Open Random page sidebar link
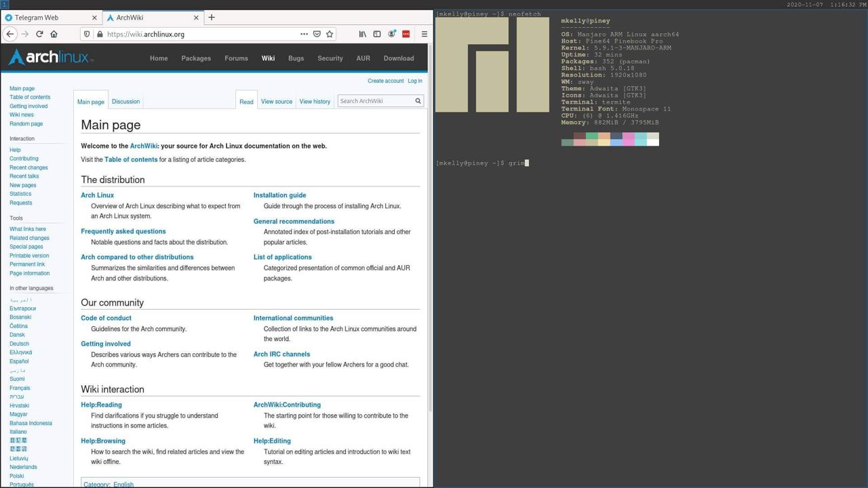This screenshot has height=488, width=868. 26,123
